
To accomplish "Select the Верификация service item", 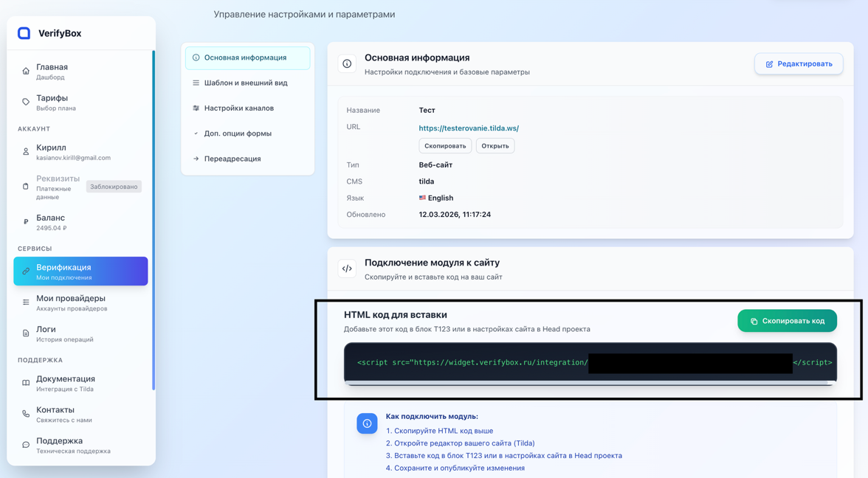I will pyautogui.click(x=81, y=271).
